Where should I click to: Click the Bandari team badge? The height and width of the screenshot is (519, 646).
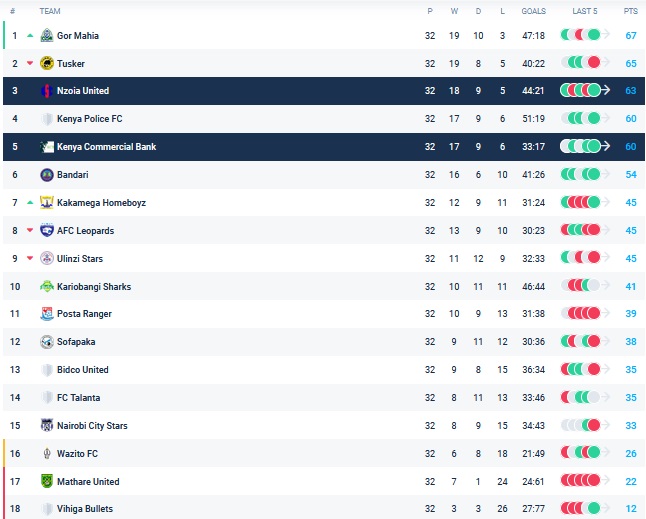(47, 175)
